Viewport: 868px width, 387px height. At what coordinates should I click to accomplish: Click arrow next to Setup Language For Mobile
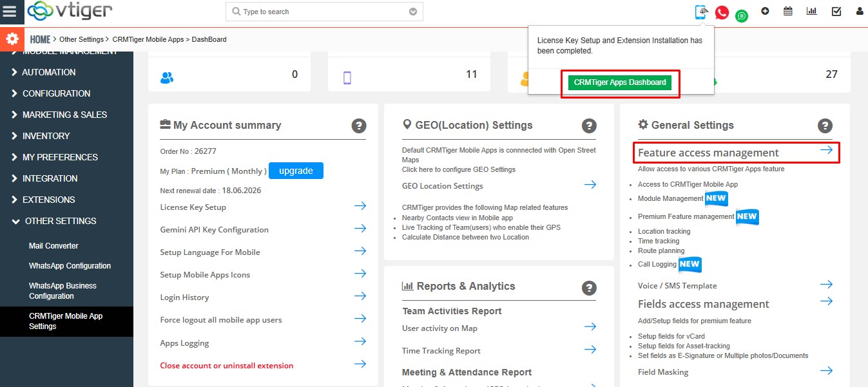tap(360, 251)
